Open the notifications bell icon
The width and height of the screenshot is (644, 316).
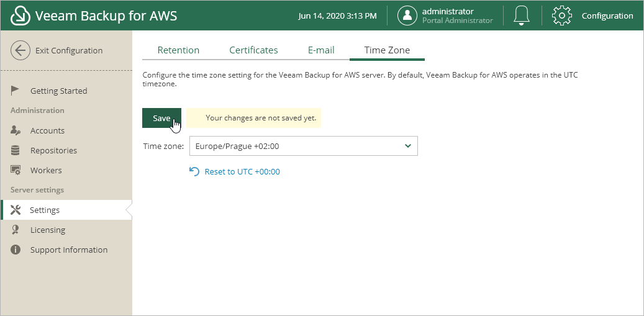point(522,16)
